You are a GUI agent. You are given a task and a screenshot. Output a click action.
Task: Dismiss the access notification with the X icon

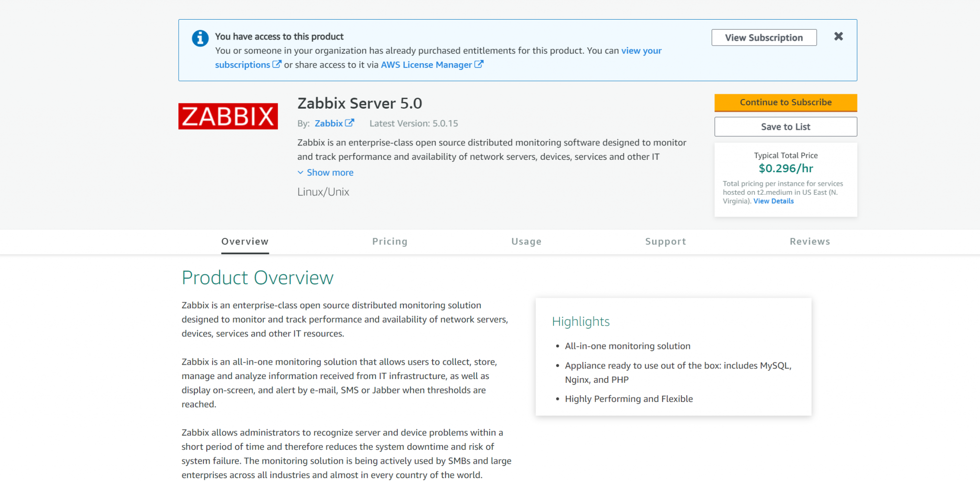point(838,36)
